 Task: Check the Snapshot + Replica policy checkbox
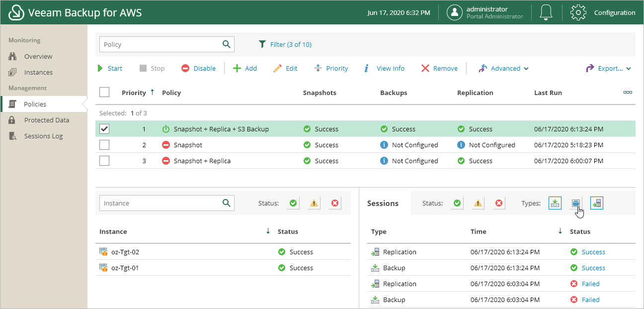(104, 161)
